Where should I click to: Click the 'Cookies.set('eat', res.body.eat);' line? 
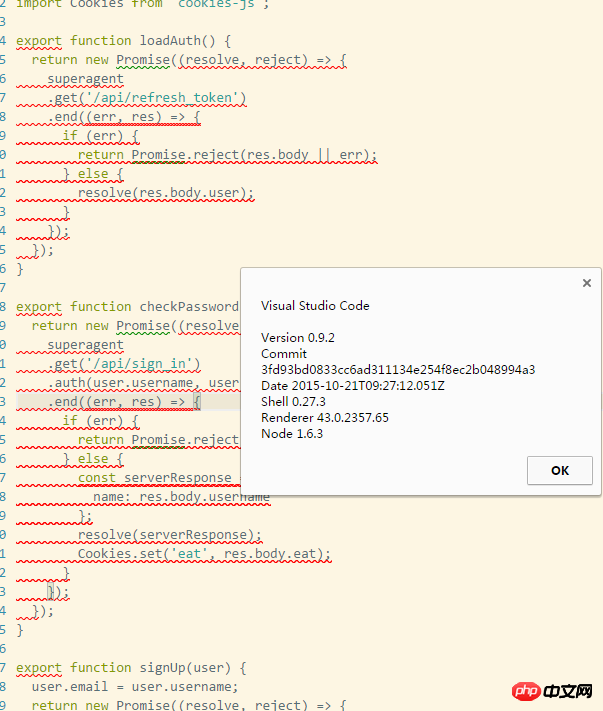pos(204,554)
